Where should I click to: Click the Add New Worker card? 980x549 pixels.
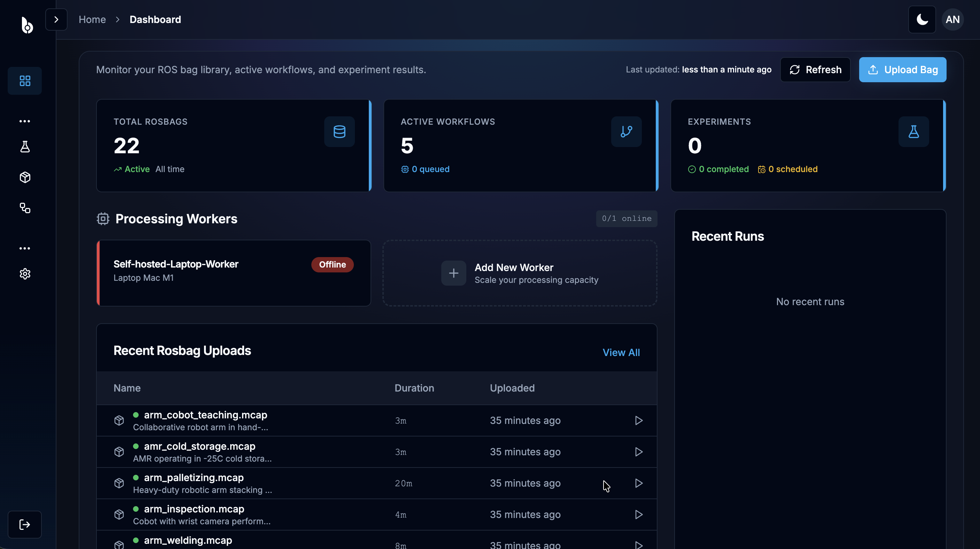[520, 273]
